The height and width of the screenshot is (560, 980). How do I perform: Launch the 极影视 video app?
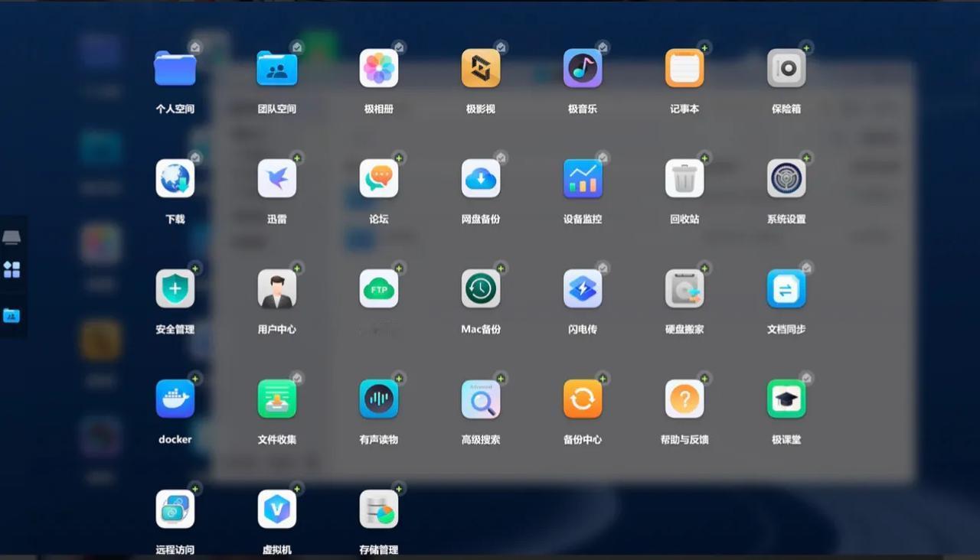click(x=481, y=68)
